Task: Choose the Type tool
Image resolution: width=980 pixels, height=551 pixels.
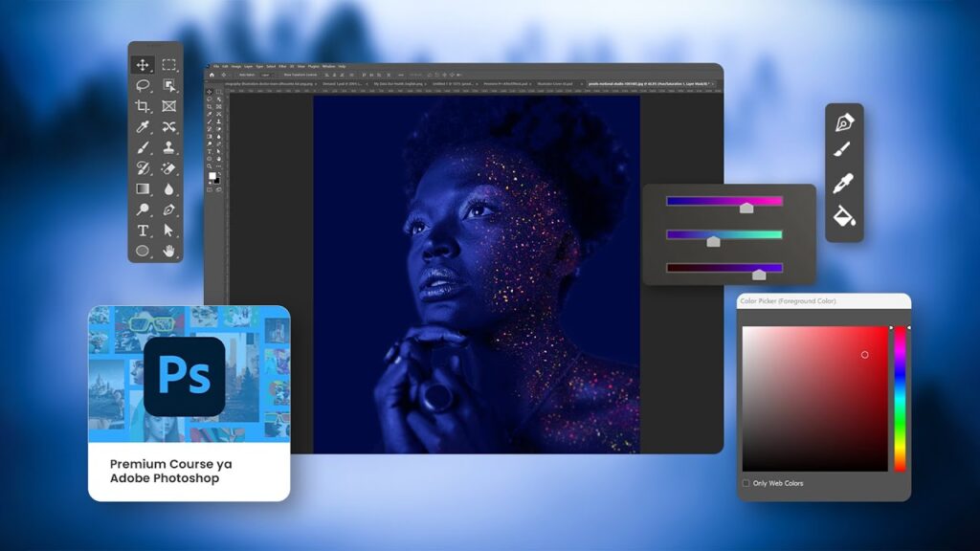Action: tap(143, 231)
